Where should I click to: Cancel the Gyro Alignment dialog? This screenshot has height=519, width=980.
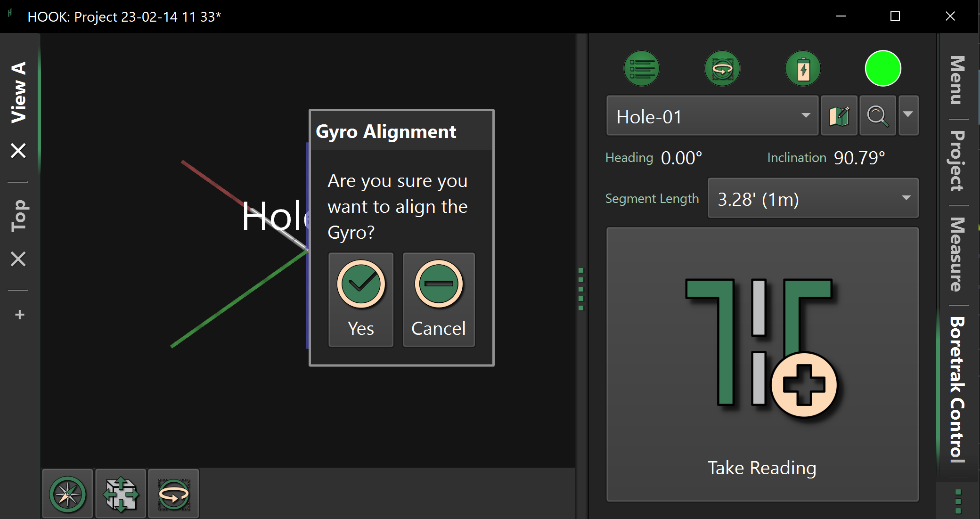click(438, 300)
